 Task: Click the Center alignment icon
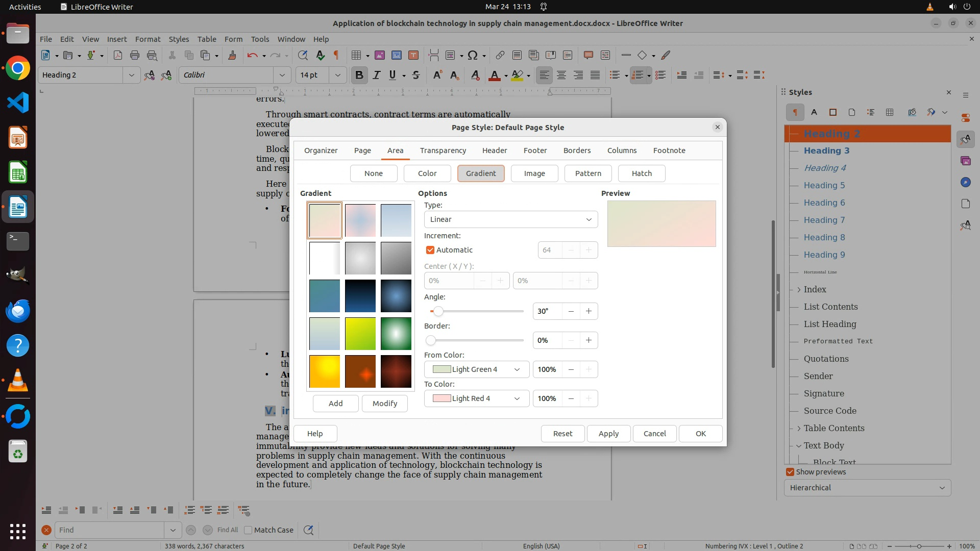tap(561, 76)
